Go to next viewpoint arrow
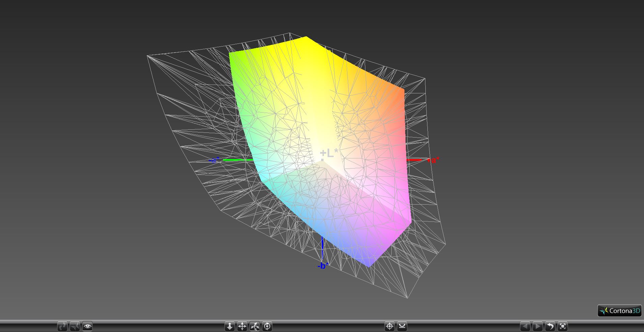 pos(538,326)
